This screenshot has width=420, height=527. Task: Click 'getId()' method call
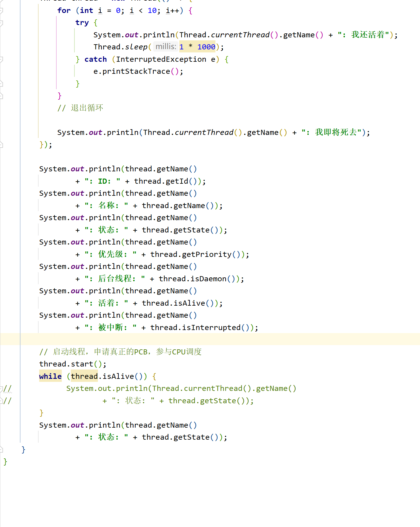181,181
